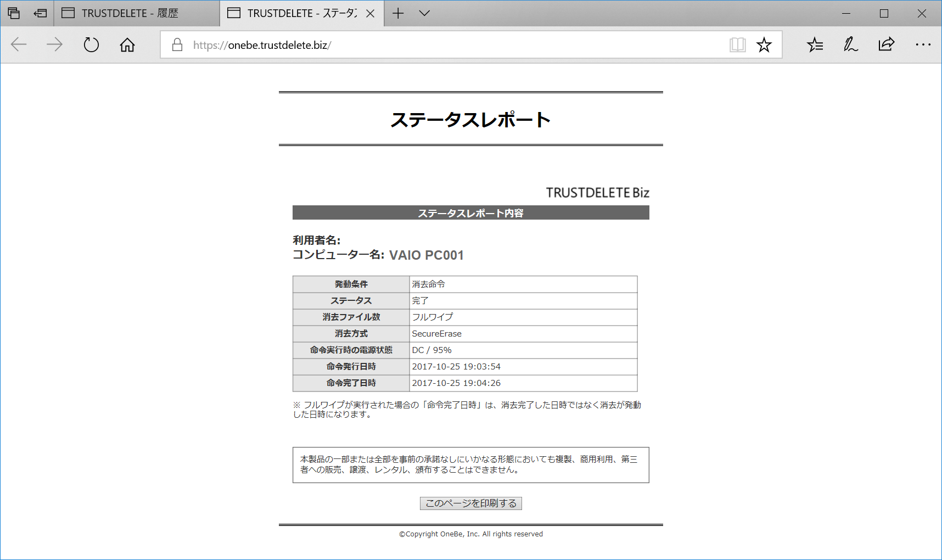Click the TRUSTDELETE Biz product name
The width and height of the screenshot is (942, 560).
click(598, 193)
